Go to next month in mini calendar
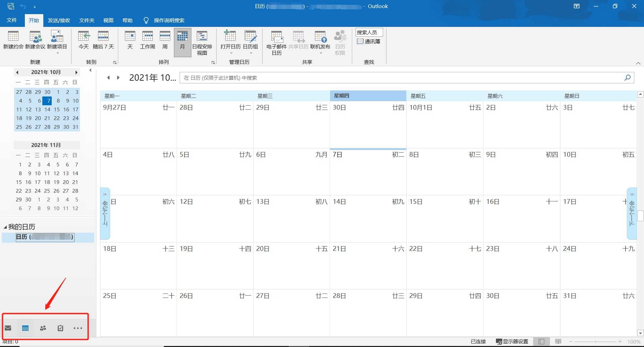 coord(76,72)
